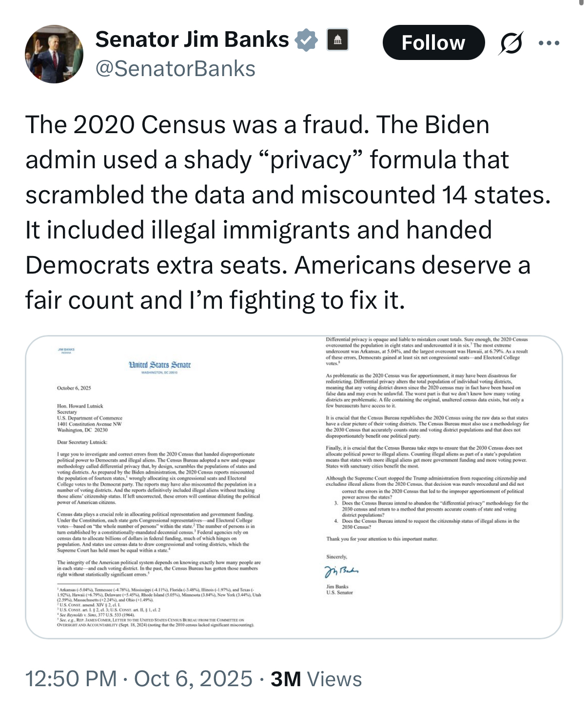The width and height of the screenshot is (588, 714).
Task: Click the government building affiliation badge
Action: (337, 40)
